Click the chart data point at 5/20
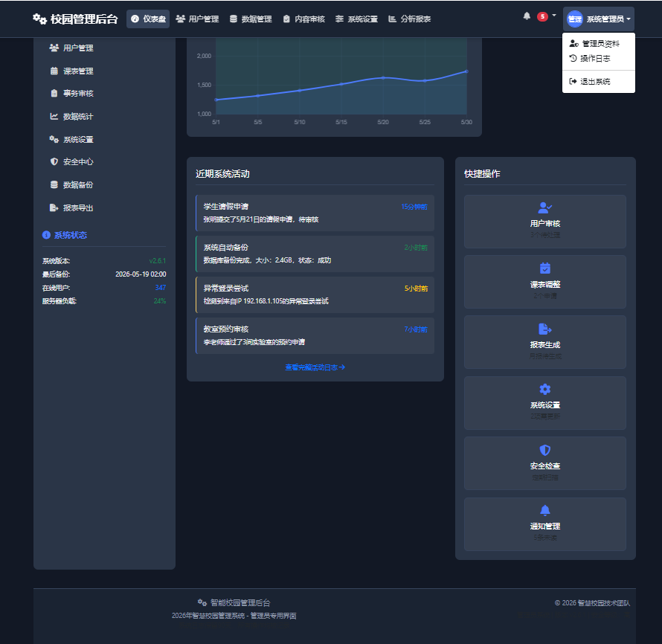This screenshot has height=644, width=662. (383, 77)
